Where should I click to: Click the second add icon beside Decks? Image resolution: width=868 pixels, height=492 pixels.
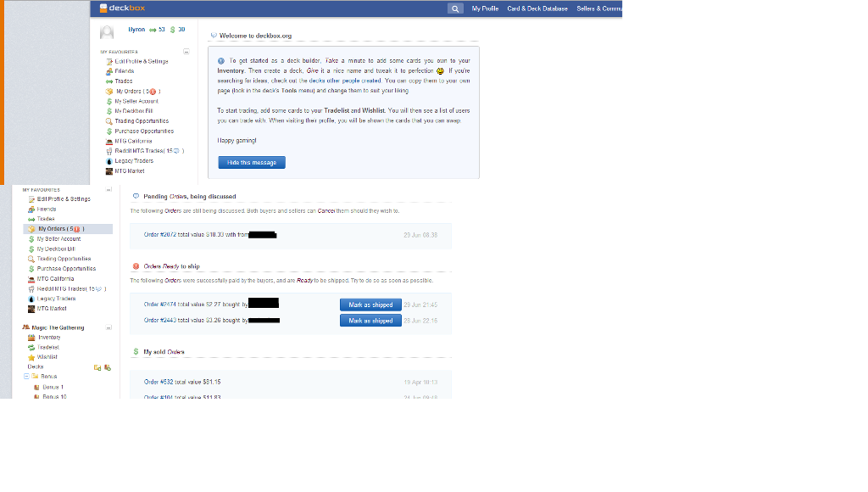tap(107, 367)
